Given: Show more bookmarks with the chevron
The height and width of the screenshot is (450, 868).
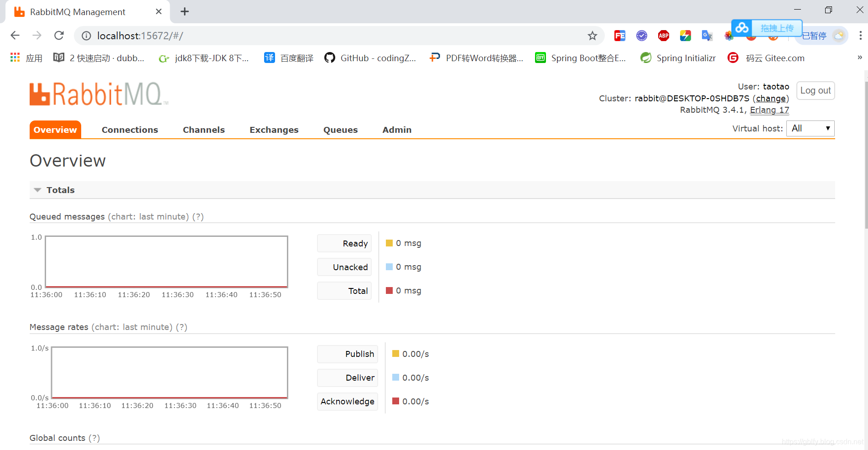Looking at the screenshot, I should tap(860, 58).
